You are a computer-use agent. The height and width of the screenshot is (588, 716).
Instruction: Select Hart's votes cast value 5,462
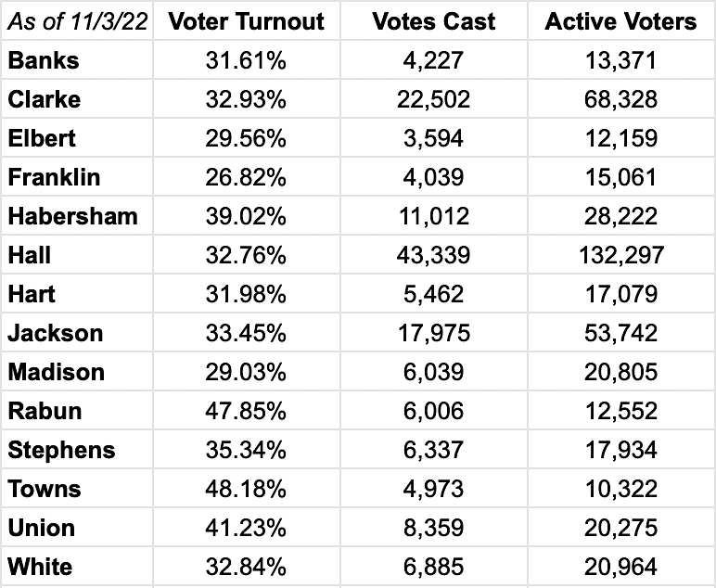[434, 295]
